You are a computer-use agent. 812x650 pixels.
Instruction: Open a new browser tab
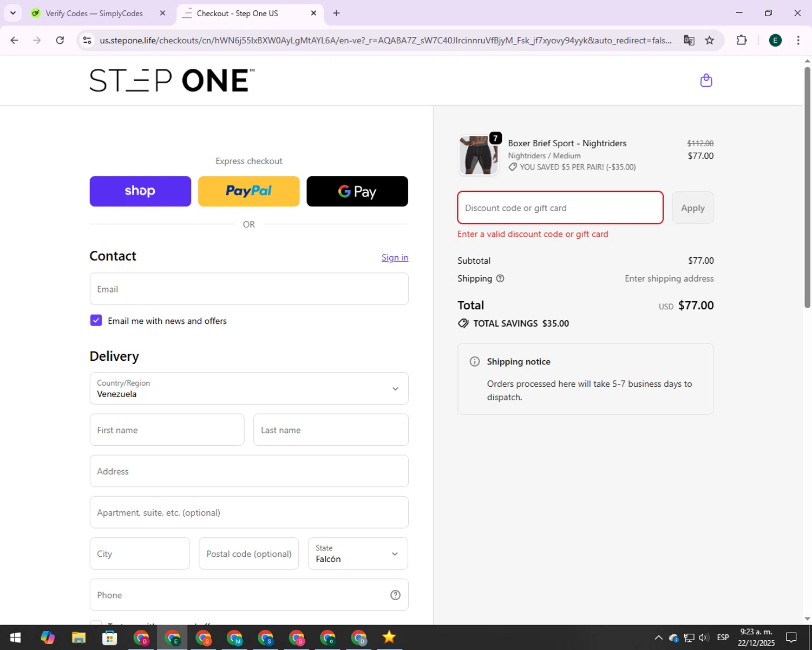click(336, 13)
